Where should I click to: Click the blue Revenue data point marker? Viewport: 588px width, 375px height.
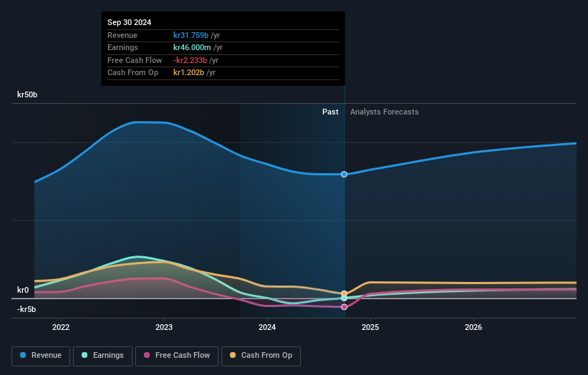(x=344, y=174)
